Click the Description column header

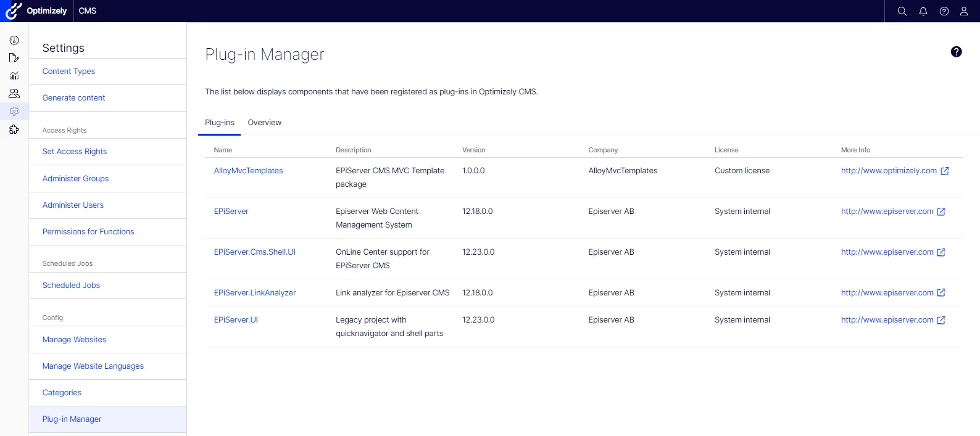click(353, 150)
